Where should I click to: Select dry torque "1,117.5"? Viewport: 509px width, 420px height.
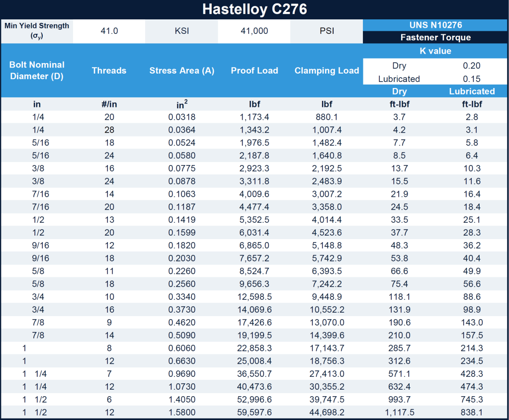pos(399,412)
